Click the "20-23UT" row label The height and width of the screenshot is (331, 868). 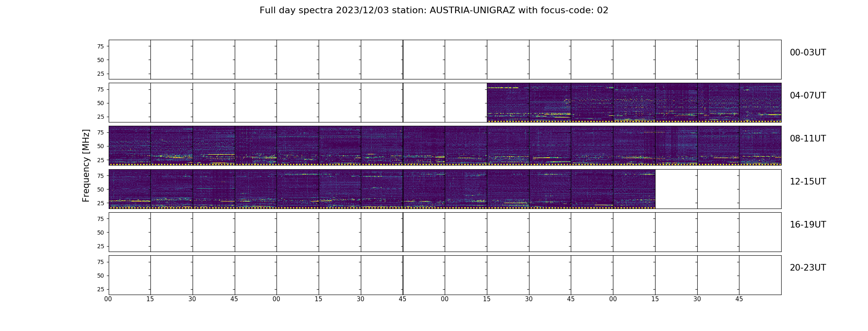[807, 268]
